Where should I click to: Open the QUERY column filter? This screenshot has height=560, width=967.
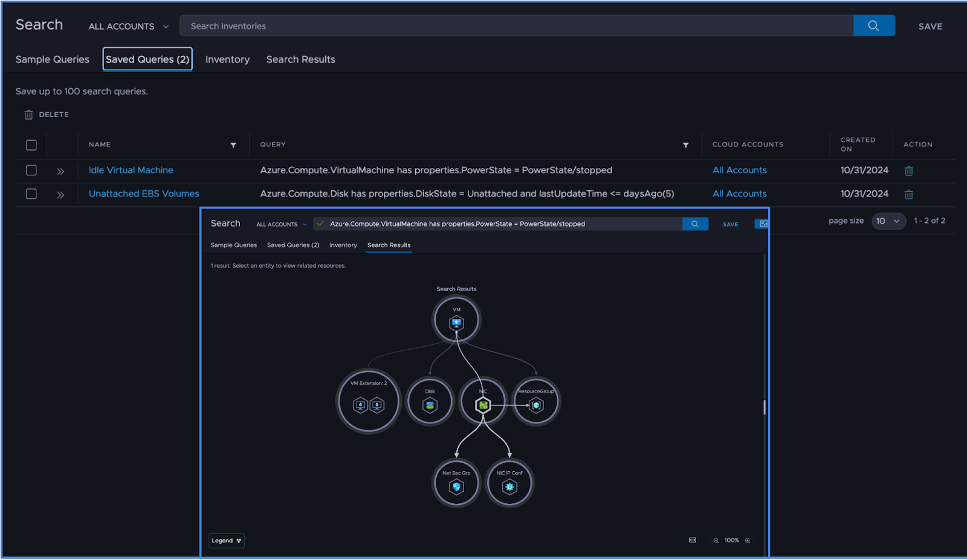pos(685,145)
